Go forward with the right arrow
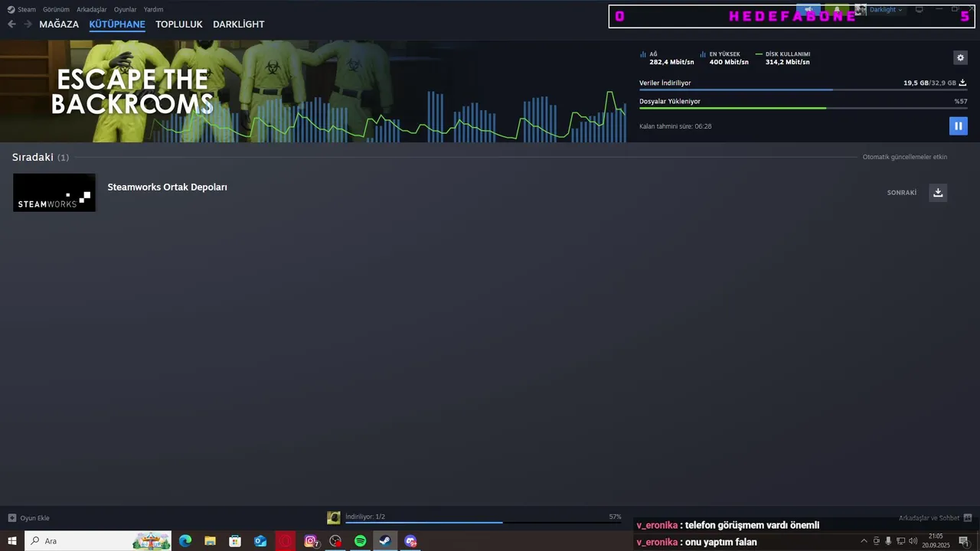The height and width of the screenshot is (551, 980). pyautogui.click(x=28, y=24)
